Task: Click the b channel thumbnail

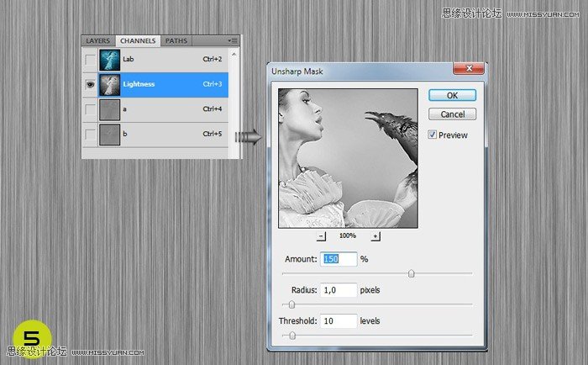Action: point(109,135)
